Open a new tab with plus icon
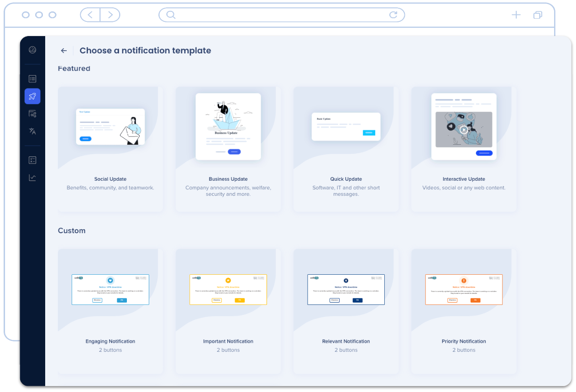 pyautogui.click(x=516, y=15)
